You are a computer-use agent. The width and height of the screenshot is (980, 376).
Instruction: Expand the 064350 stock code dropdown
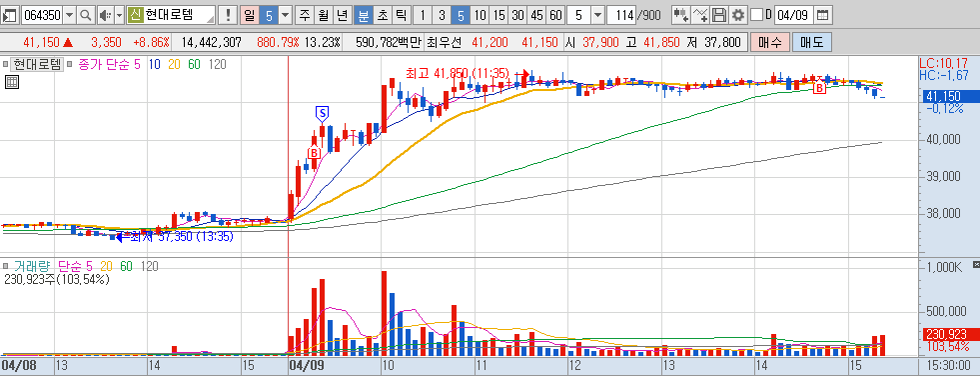coord(69,14)
